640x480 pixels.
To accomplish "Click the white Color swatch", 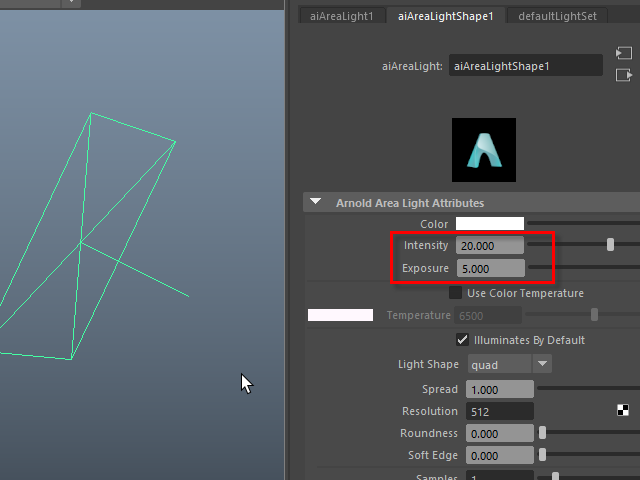I will click(x=490, y=224).
